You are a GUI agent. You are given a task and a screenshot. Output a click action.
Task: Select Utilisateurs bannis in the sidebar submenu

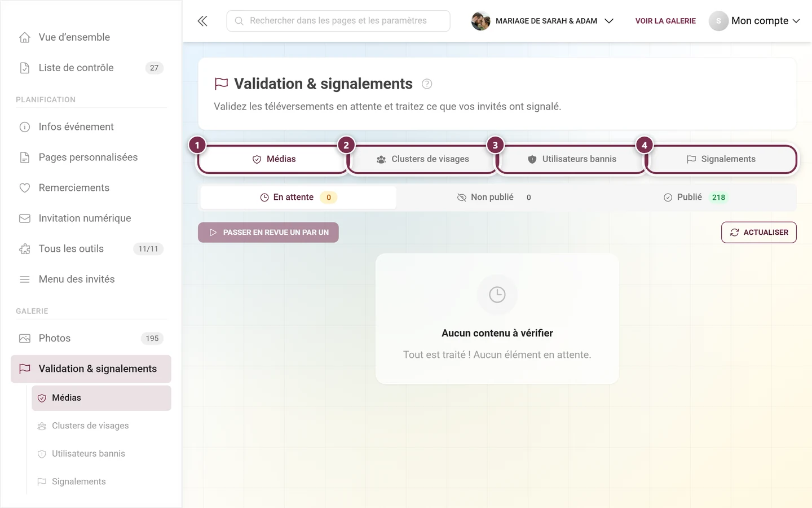(101, 454)
